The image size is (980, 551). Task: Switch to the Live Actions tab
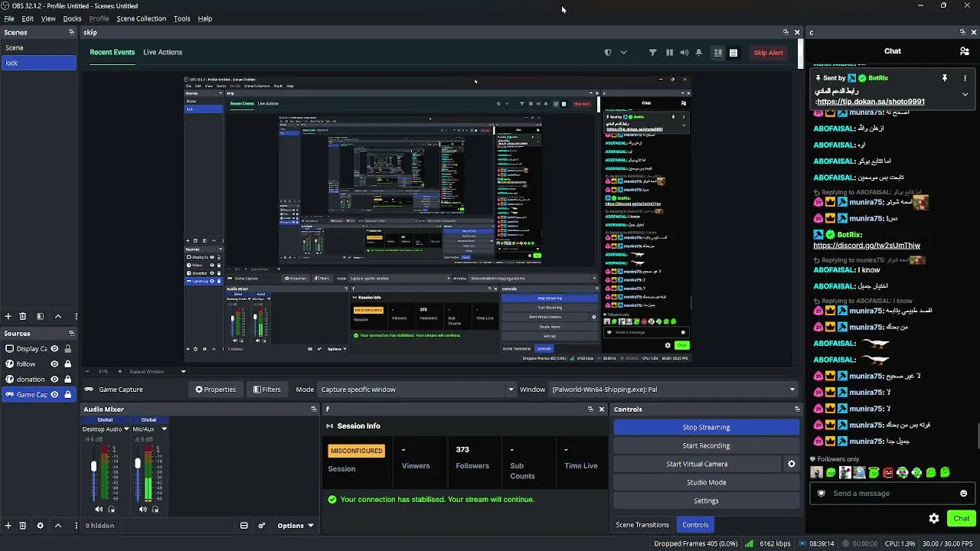(x=162, y=52)
